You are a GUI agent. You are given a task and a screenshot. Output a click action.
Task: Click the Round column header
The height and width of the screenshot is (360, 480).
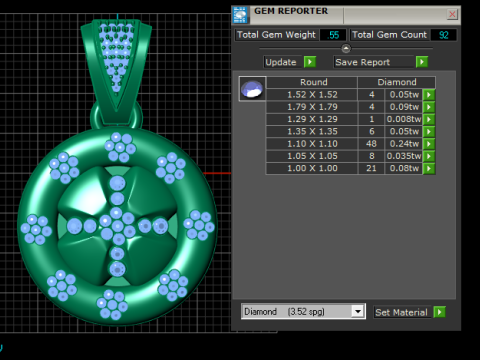[312, 82]
